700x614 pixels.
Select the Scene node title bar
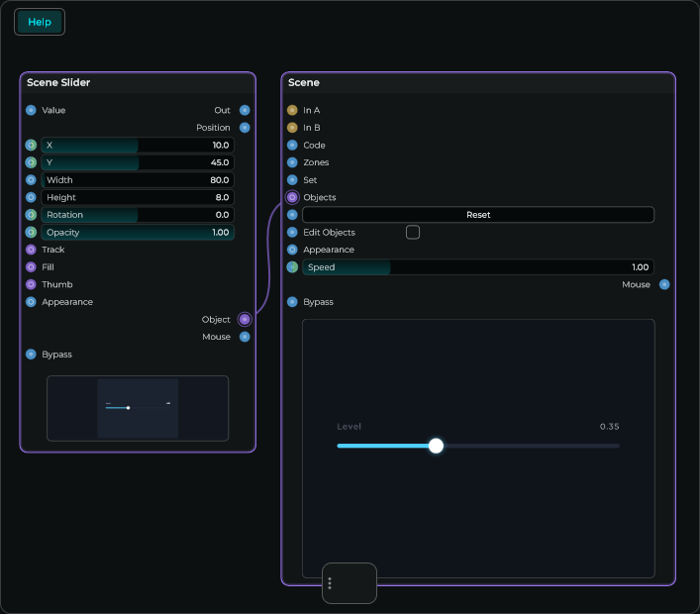coord(478,82)
